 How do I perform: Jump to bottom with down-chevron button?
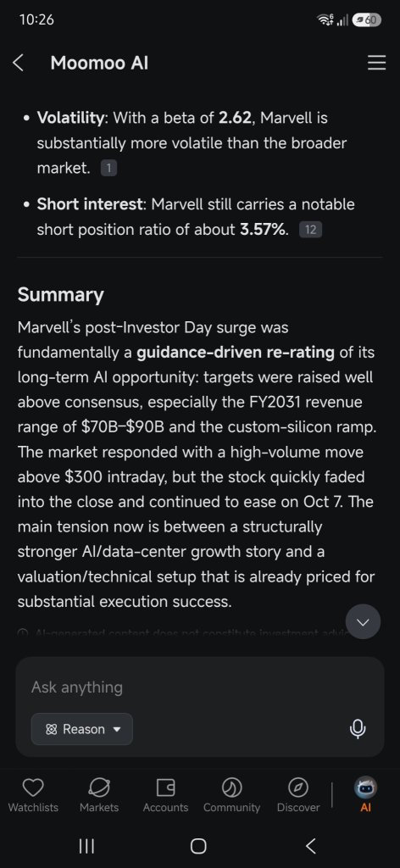click(363, 622)
